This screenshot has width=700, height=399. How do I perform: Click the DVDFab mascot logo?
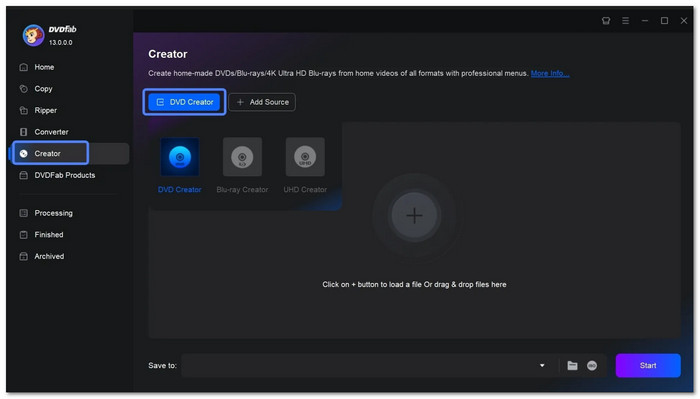click(x=33, y=35)
